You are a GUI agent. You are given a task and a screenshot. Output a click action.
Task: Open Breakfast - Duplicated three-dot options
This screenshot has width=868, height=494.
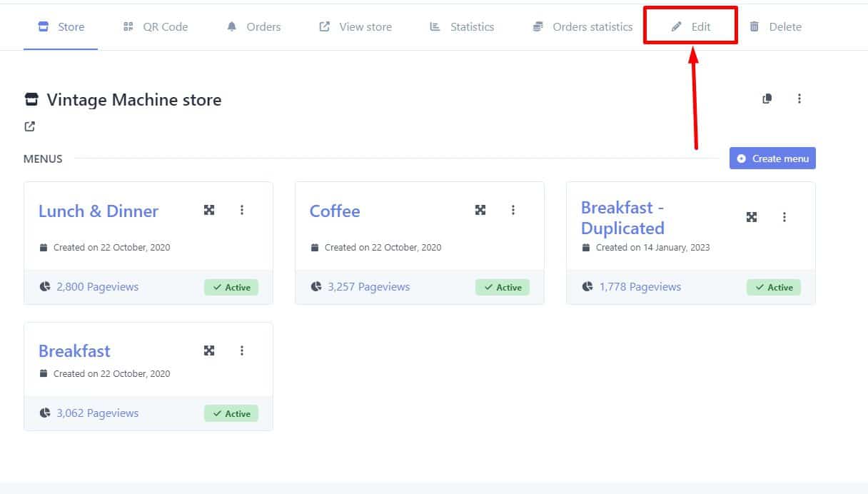(784, 217)
